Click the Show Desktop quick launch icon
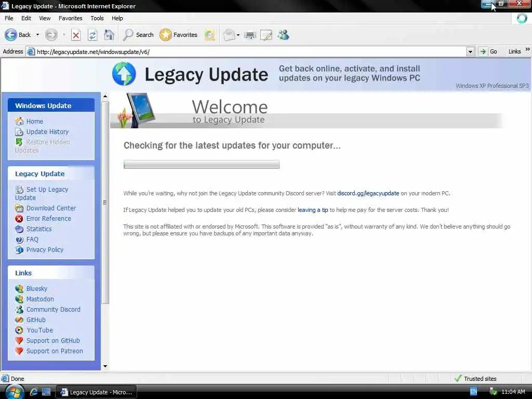This screenshot has height=399, width=532. [46, 392]
